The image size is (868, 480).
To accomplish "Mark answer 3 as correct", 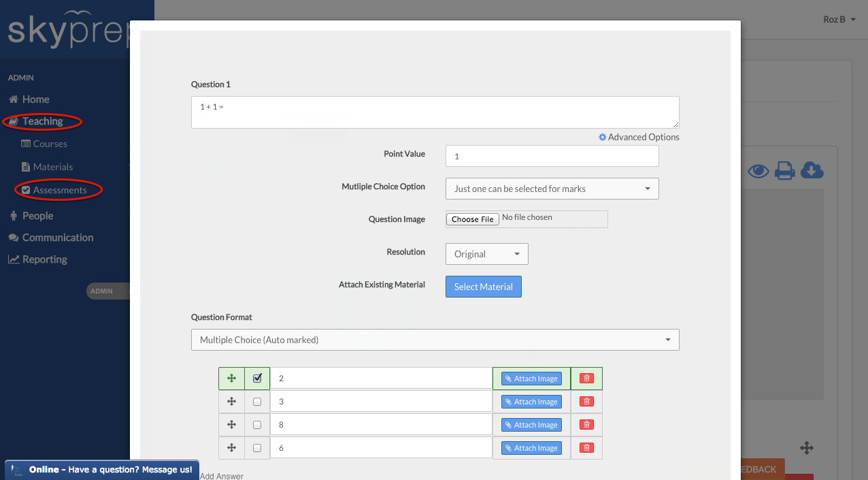I will click(x=257, y=402).
